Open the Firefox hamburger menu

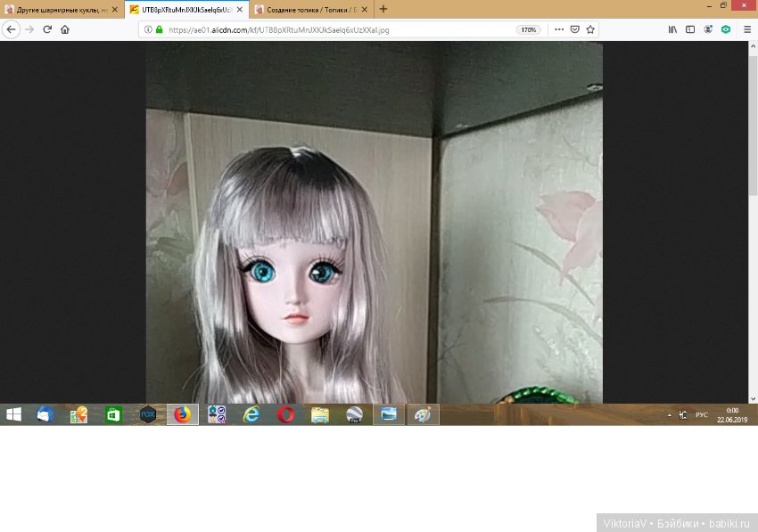pyautogui.click(x=747, y=29)
